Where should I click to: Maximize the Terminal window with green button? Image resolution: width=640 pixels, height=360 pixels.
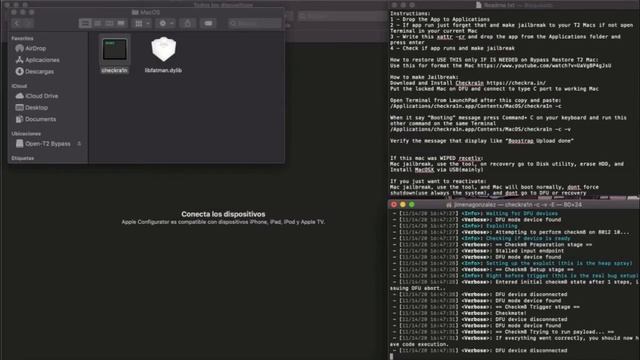click(x=412, y=204)
